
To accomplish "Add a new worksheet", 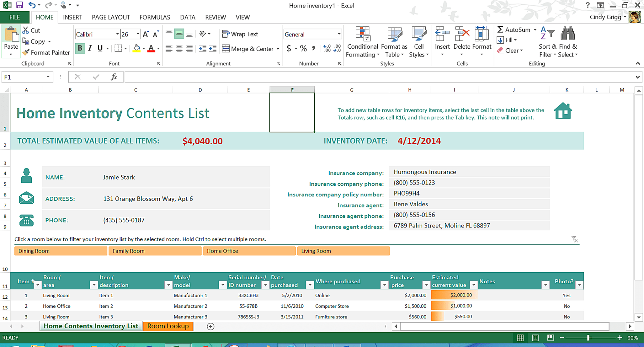I will point(210,326).
